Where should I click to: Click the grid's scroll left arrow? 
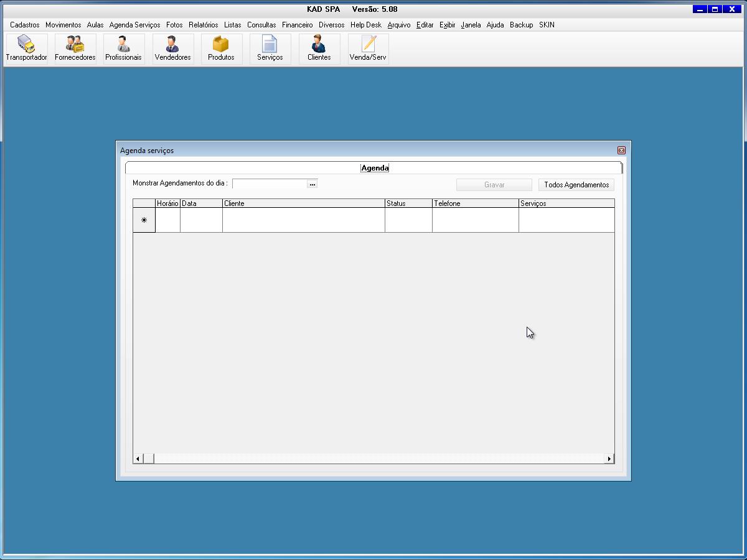click(x=138, y=459)
